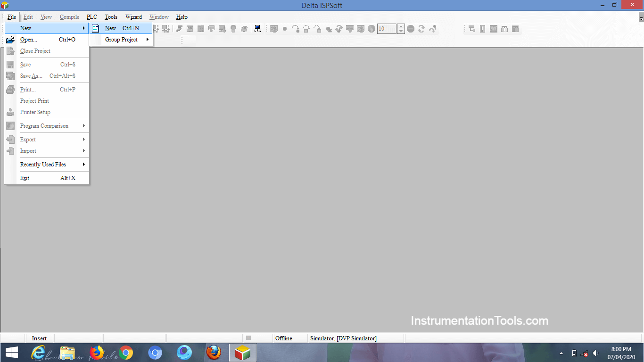Click the numeric field showing 10
Image resolution: width=644 pixels, height=362 pixels.
(387, 29)
